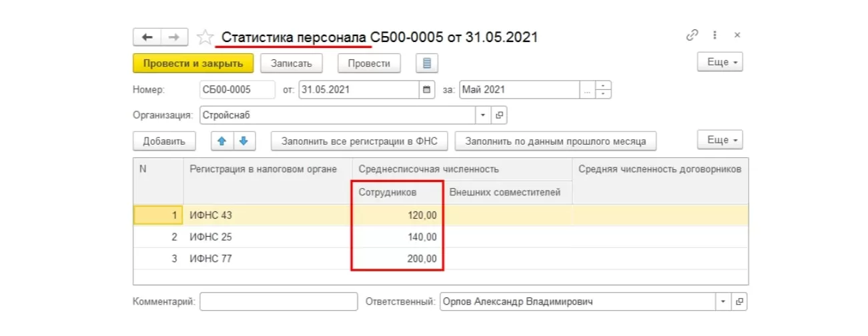Open calendar picker for document date
The height and width of the screenshot is (336, 868).
(427, 89)
